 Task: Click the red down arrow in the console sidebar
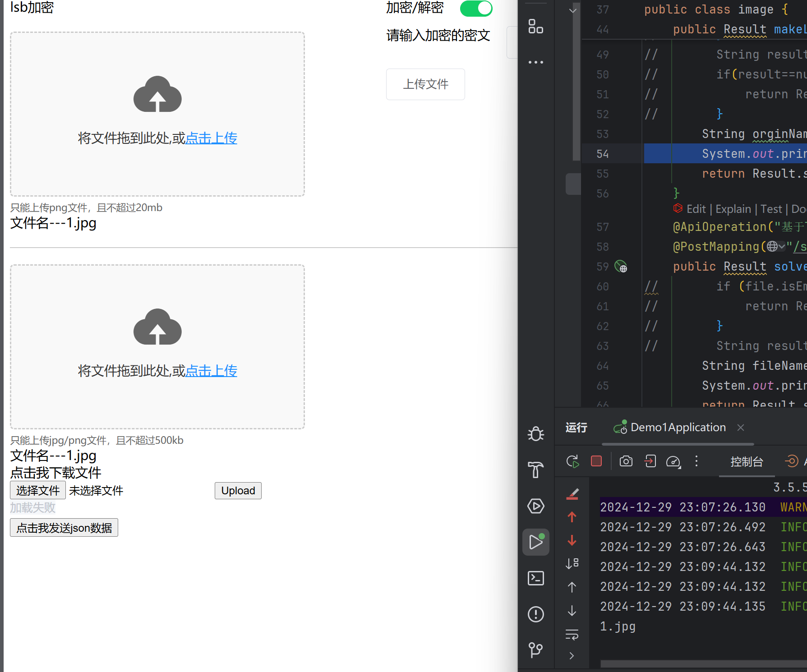572,540
